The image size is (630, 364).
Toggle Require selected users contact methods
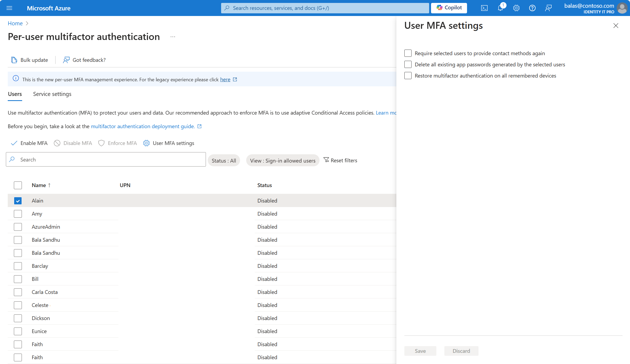408,53
